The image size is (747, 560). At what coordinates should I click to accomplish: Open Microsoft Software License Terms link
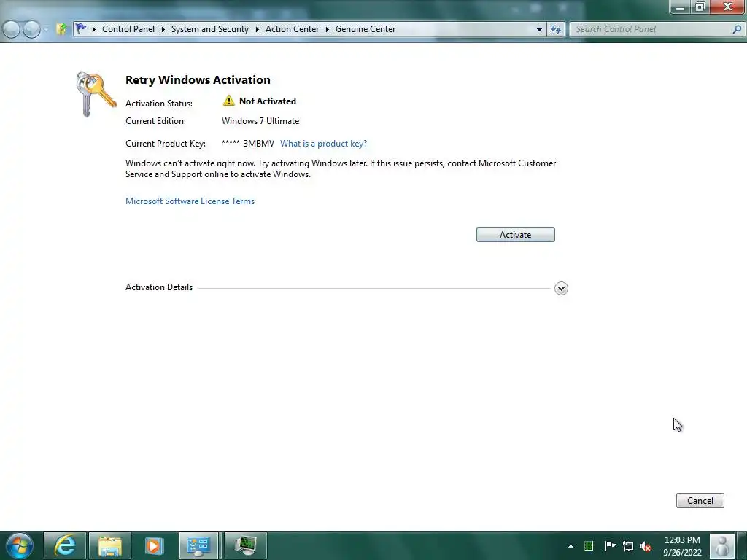click(190, 201)
